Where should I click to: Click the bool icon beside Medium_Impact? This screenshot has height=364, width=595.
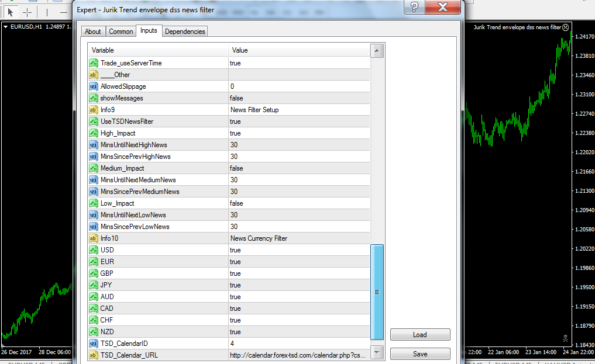click(x=94, y=168)
